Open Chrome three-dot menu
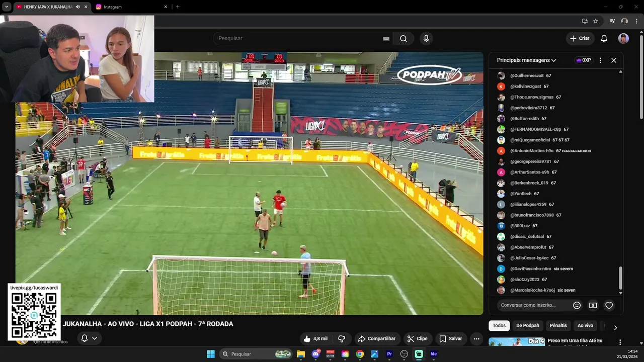Screen dimensions: 644x362 [636, 21]
